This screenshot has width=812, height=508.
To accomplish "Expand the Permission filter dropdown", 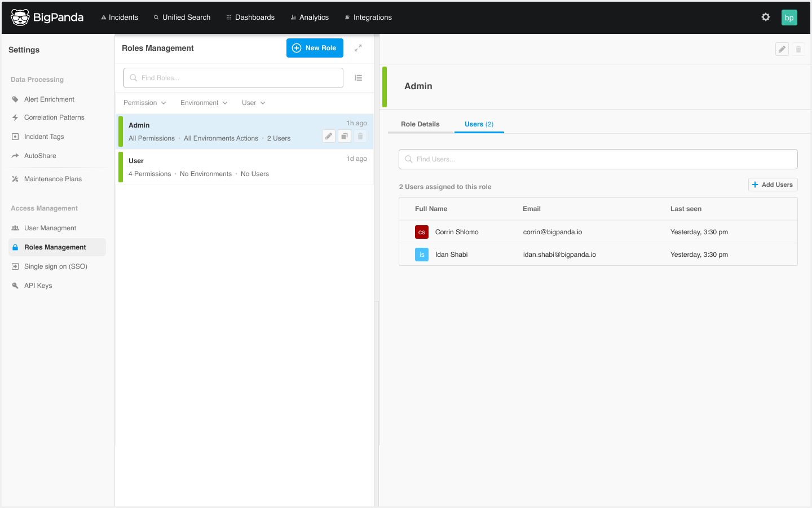I will tap(144, 102).
